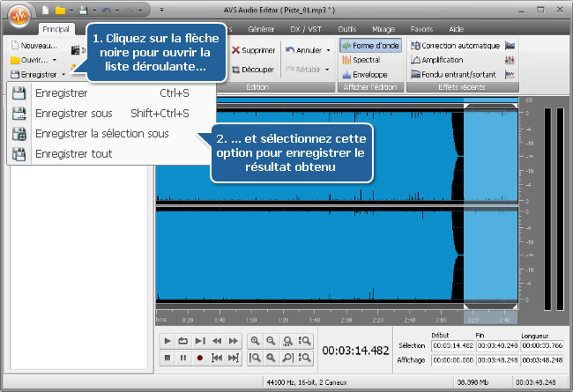Screen dimensions: 573x392
Task: Switch to Enveloppe view
Action: coord(365,75)
